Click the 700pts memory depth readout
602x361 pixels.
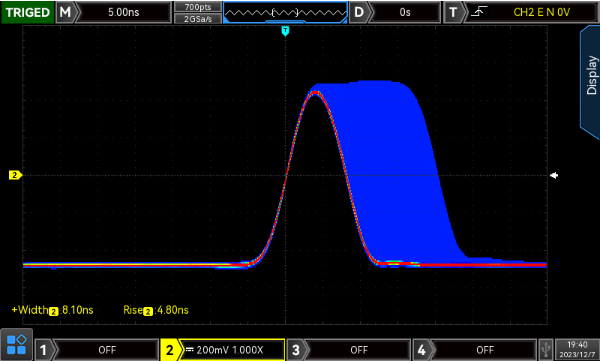point(198,7)
